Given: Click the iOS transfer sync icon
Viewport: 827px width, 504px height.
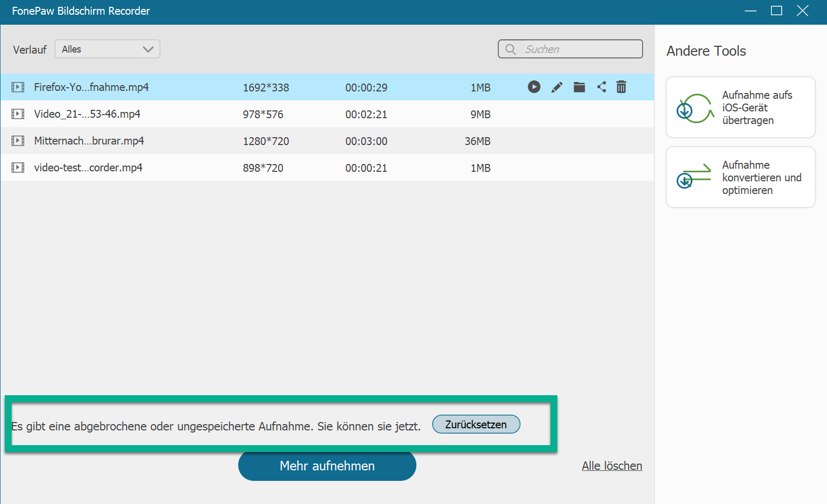Looking at the screenshot, I should [x=695, y=109].
